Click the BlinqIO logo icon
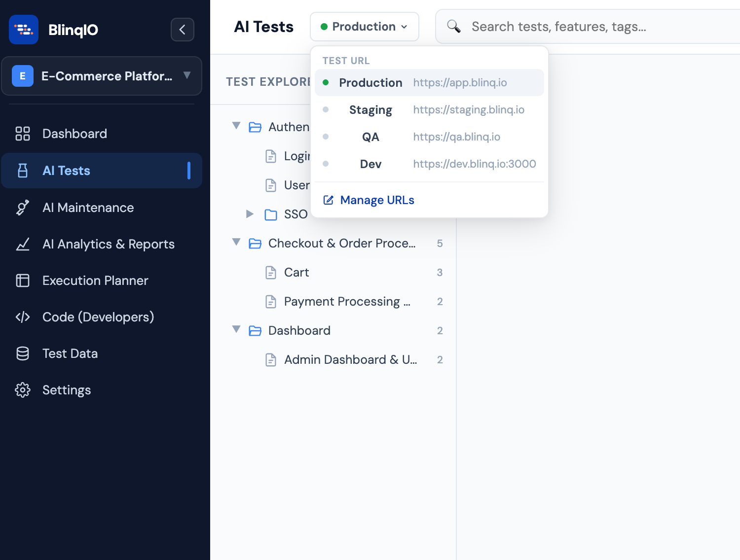The width and height of the screenshot is (740, 560). click(23, 29)
